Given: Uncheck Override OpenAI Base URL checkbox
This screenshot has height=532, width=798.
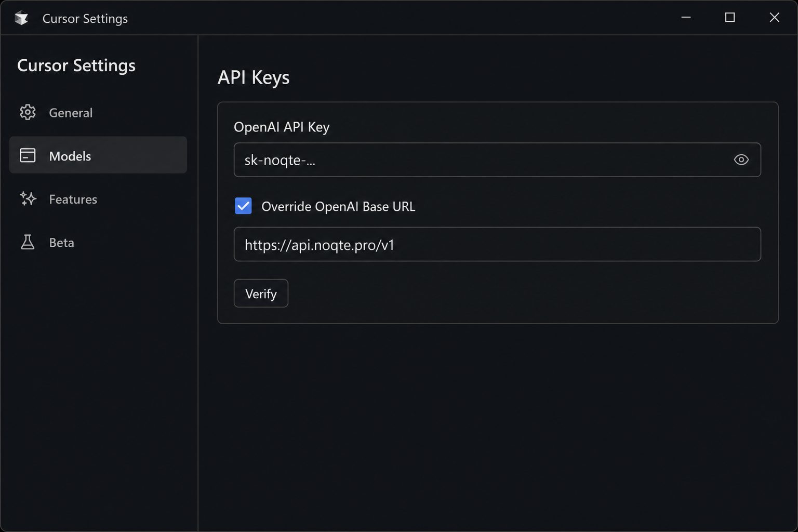Looking at the screenshot, I should (243, 206).
